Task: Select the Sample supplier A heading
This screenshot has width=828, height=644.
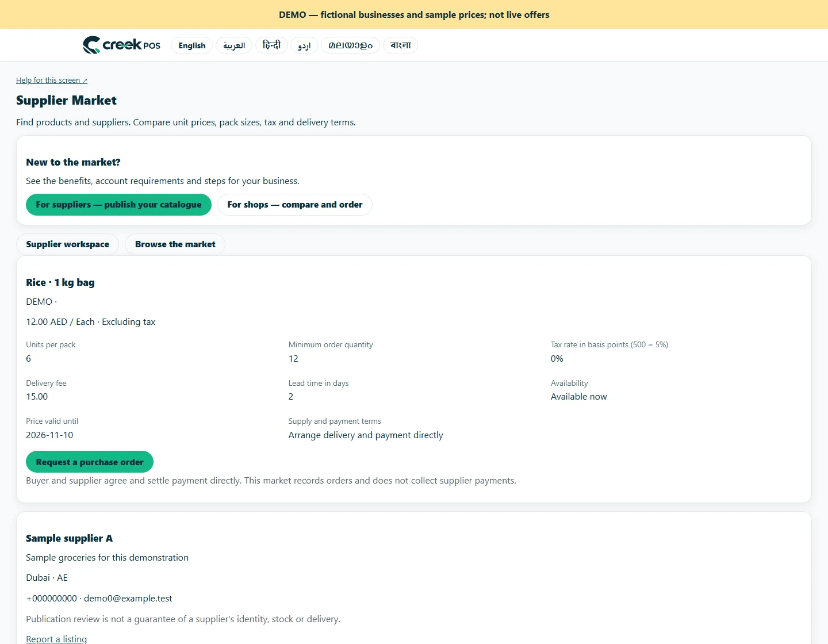Action: [x=69, y=538]
